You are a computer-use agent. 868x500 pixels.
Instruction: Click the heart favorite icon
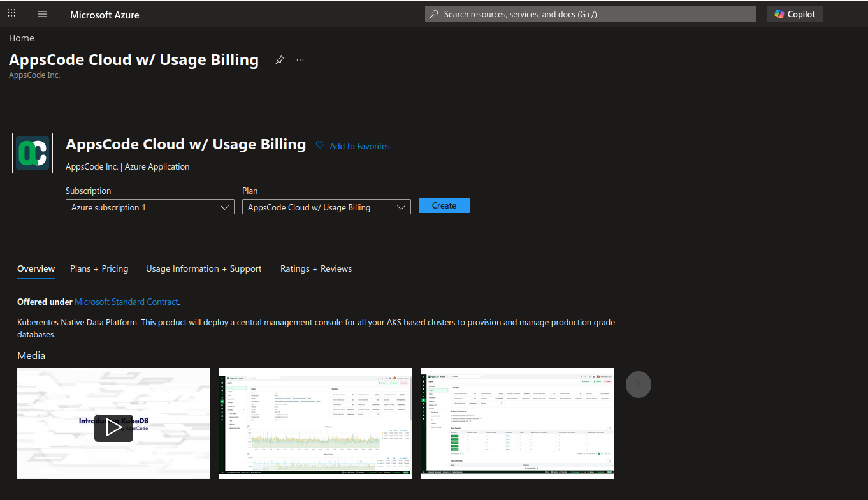click(x=320, y=145)
